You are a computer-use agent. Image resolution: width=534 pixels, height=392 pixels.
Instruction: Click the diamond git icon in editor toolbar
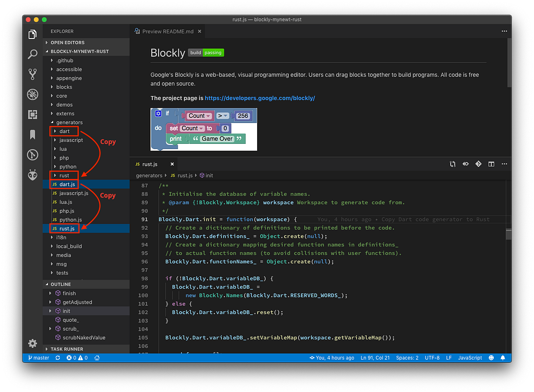[479, 164]
